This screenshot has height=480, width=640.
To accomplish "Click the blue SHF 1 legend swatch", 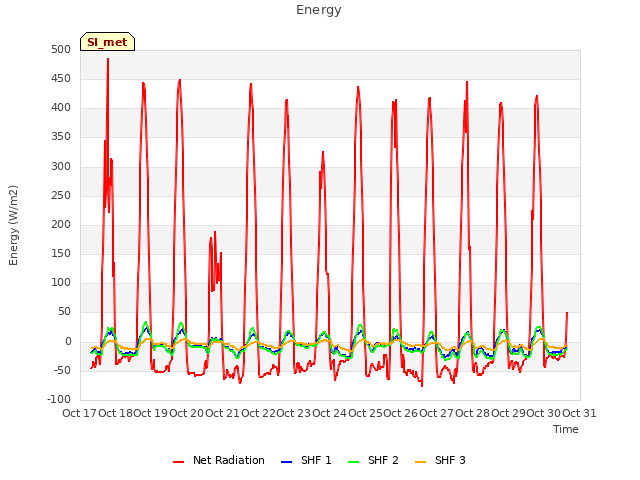I will pyautogui.click(x=287, y=462).
